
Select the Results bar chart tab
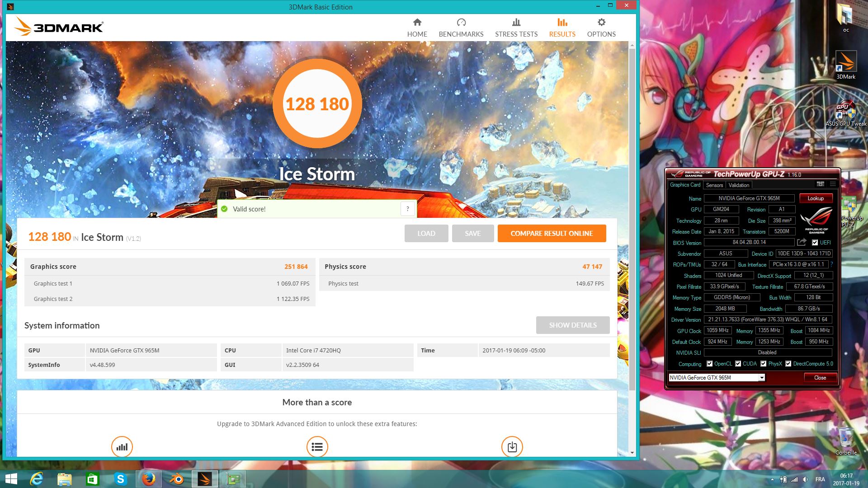562,28
